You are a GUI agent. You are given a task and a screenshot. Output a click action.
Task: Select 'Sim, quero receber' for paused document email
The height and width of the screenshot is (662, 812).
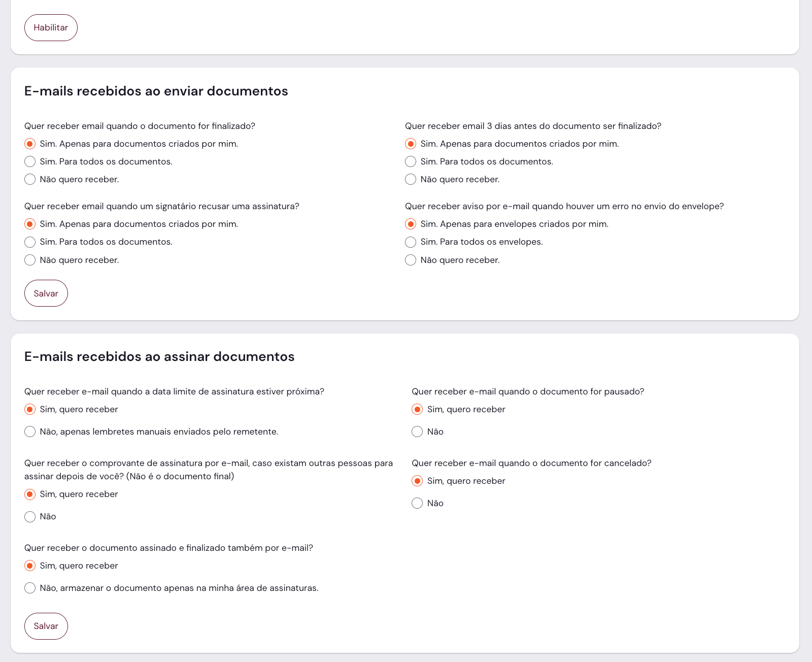pos(417,409)
